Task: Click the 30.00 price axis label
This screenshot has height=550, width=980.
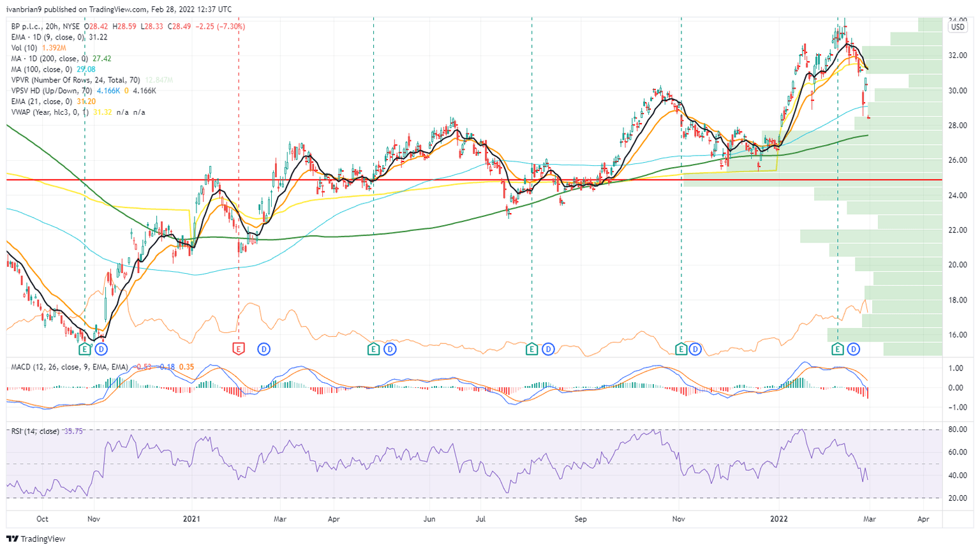Action: 958,91
